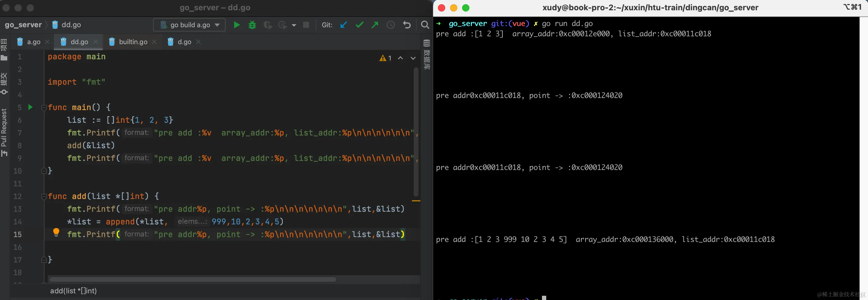Show Git history clock icon

[x=390, y=25]
